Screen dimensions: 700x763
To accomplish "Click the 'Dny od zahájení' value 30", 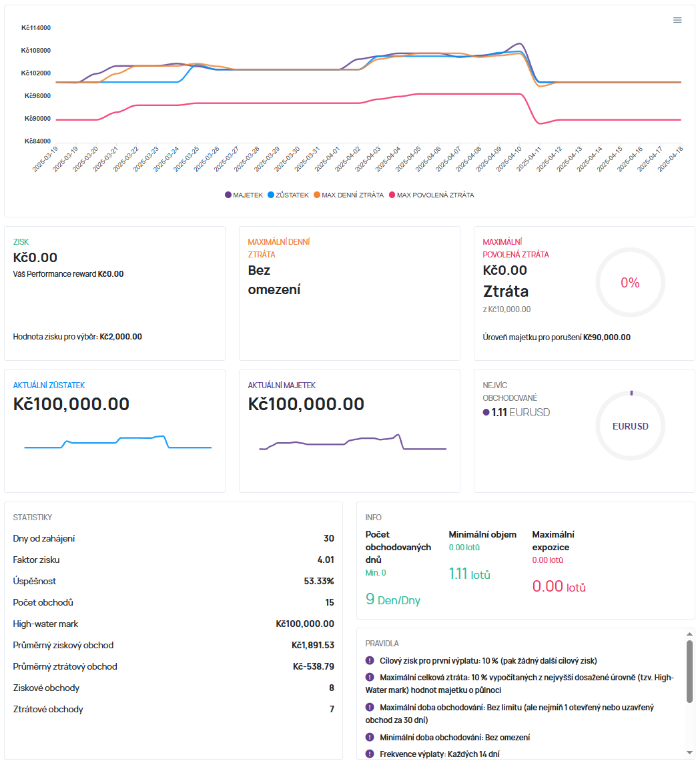I will pyautogui.click(x=329, y=538).
